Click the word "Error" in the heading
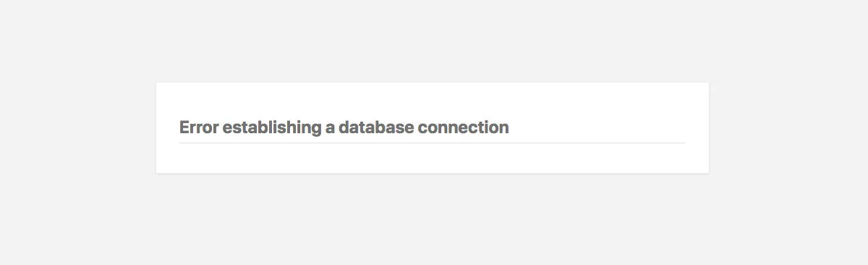868x265 pixels. pyautogui.click(x=199, y=127)
